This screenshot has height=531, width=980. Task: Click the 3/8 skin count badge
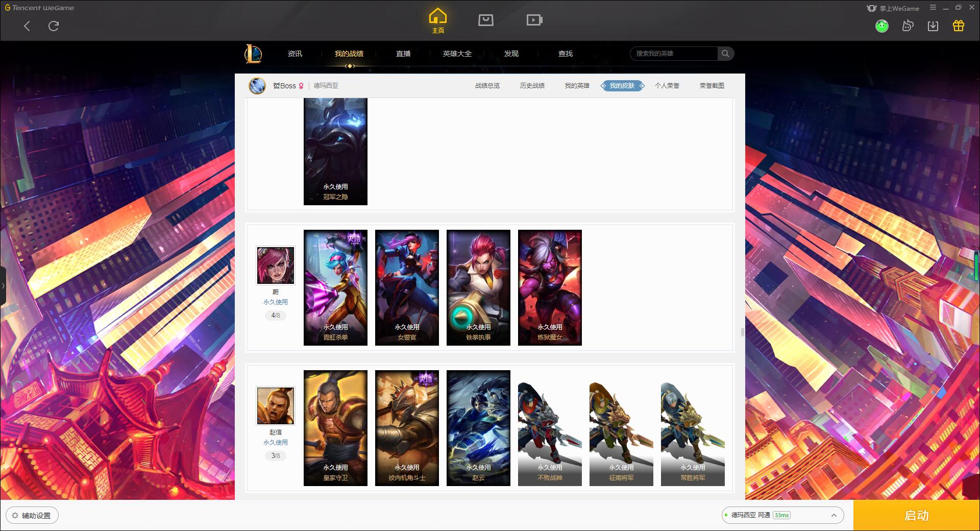[x=276, y=456]
